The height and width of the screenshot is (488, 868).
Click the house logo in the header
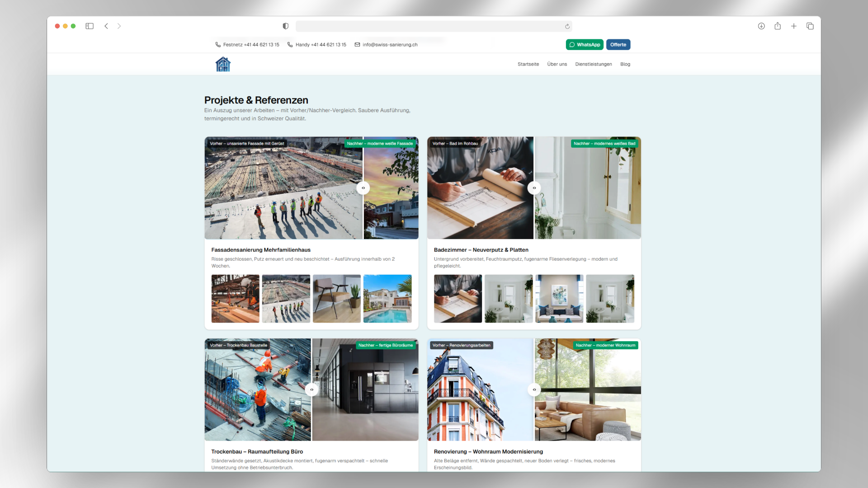pos(223,64)
